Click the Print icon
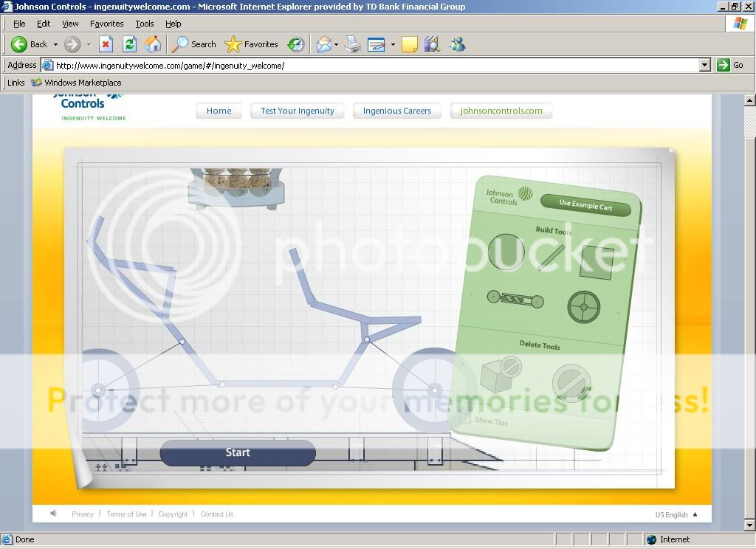Viewport: 756px width, 549px height. pos(353,44)
